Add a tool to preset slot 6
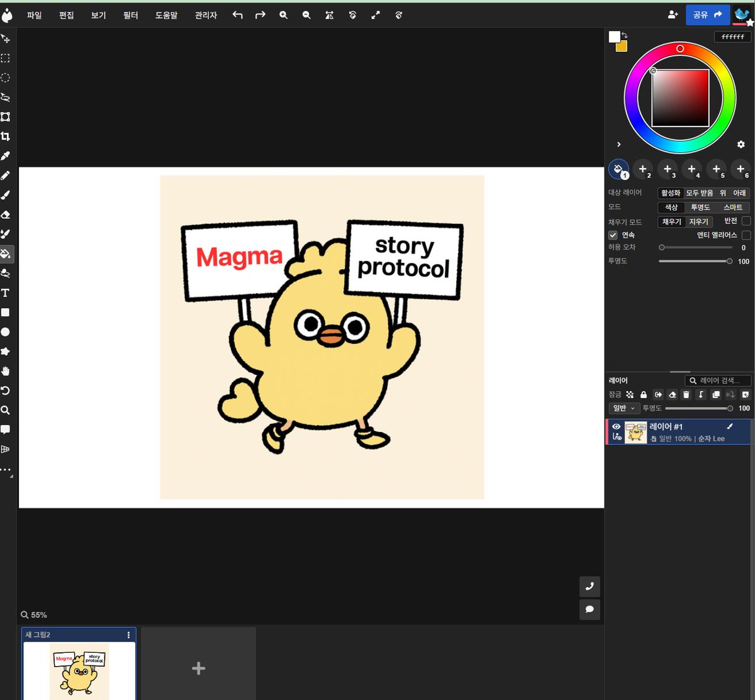This screenshot has width=755, height=700. pos(741,169)
